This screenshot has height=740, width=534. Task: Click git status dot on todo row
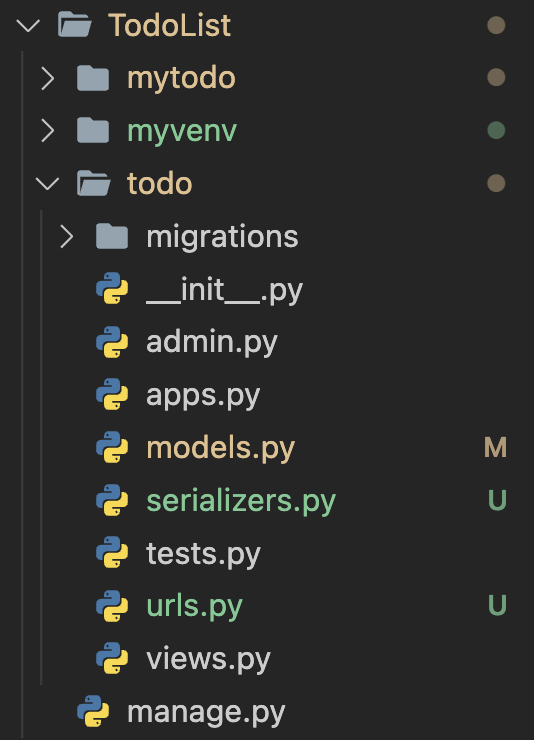tap(496, 183)
